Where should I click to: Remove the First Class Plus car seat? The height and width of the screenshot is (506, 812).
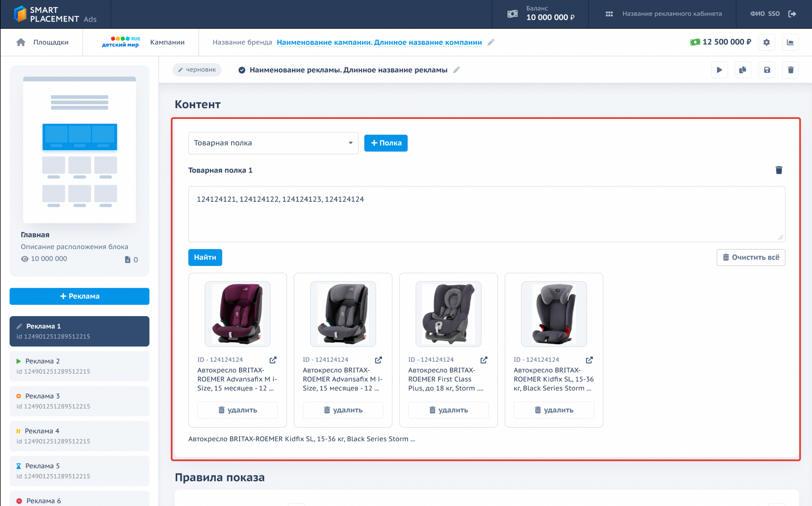pyautogui.click(x=448, y=410)
